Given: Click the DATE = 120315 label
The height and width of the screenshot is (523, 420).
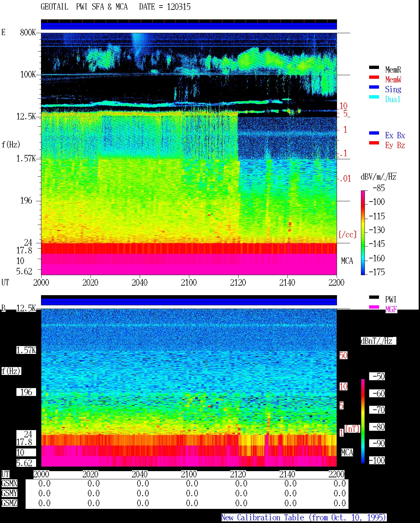Looking at the screenshot, I should point(165,7).
